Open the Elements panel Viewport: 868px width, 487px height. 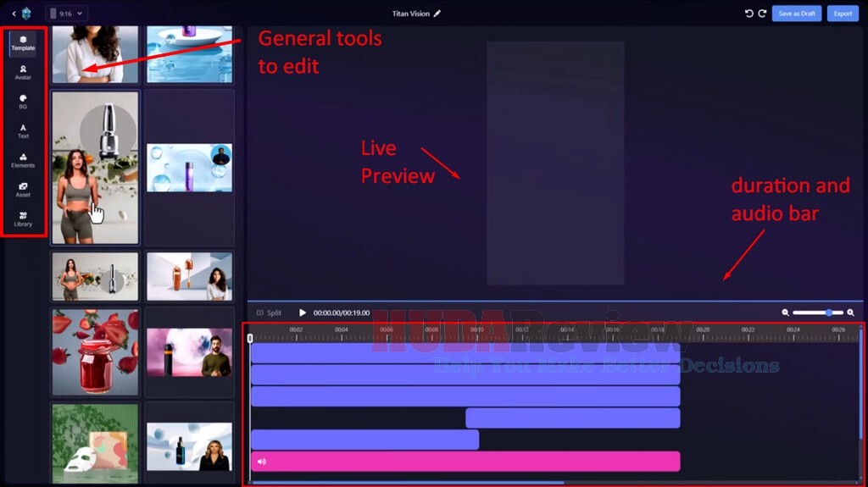[x=23, y=160]
